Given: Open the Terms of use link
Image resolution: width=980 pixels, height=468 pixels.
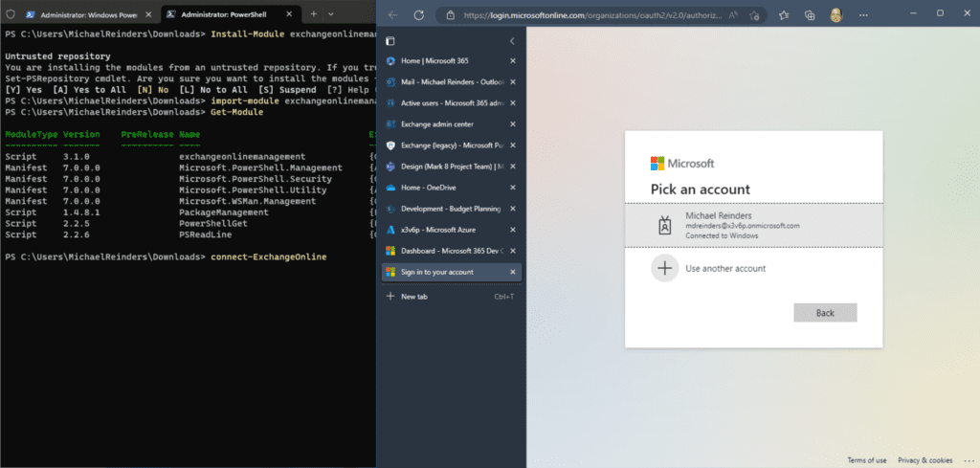Looking at the screenshot, I should pos(867,460).
